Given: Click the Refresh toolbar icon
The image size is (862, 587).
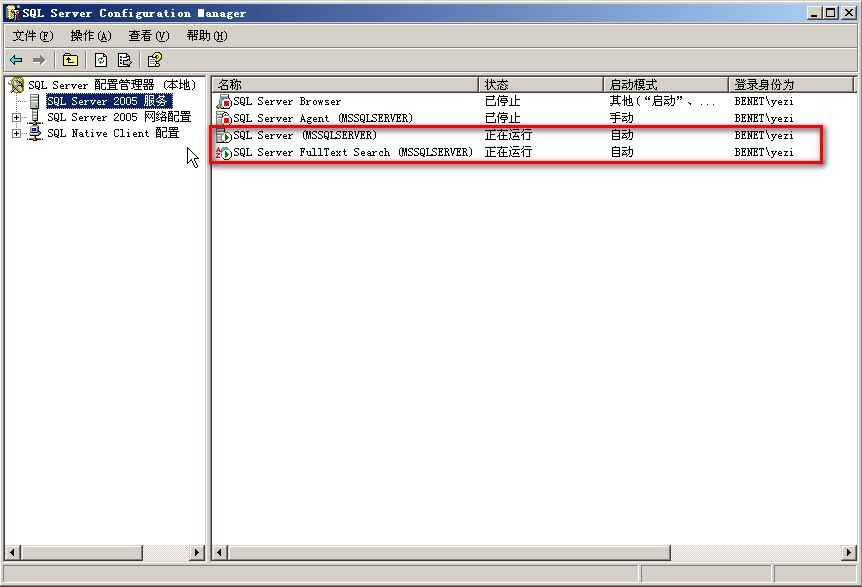Looking at the screenshot, I should click(101, 60).
